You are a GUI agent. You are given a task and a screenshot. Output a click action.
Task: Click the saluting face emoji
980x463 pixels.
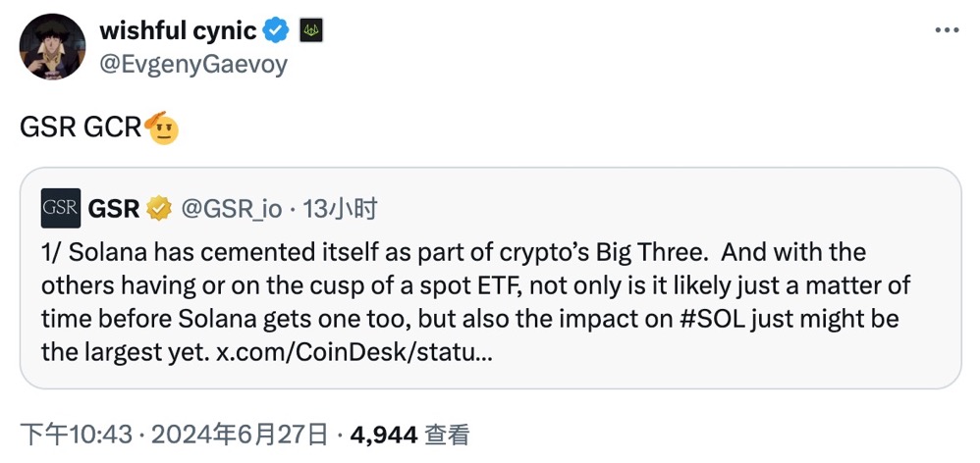162,128
